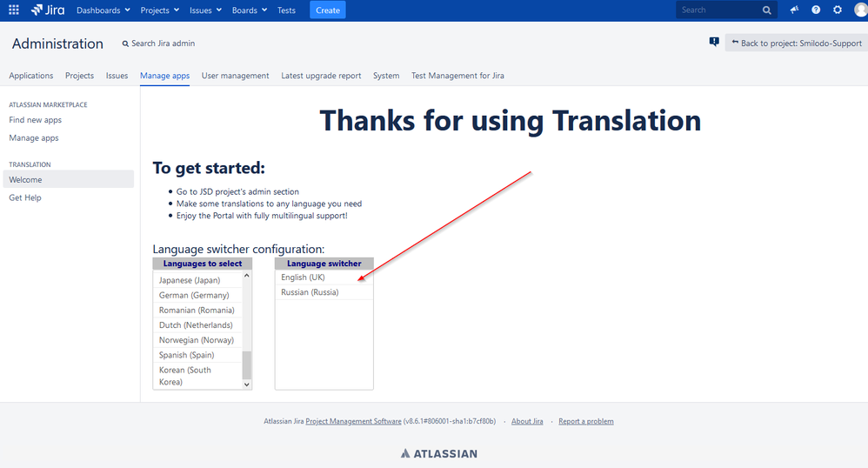Switch to the admin Issues tab
This screenshot has height=468, width=868.
[117, 76]
